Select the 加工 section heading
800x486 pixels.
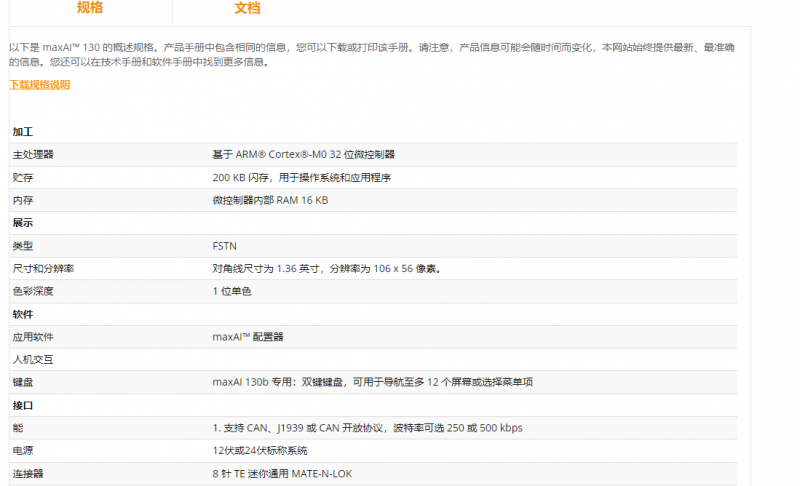(23, 132)
